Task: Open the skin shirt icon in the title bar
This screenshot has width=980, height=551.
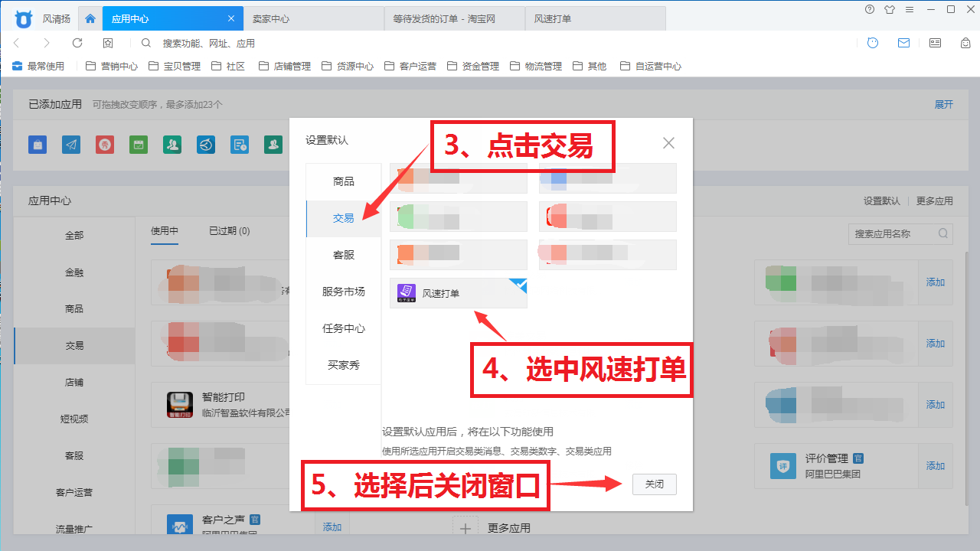Action: coord(889,9)
